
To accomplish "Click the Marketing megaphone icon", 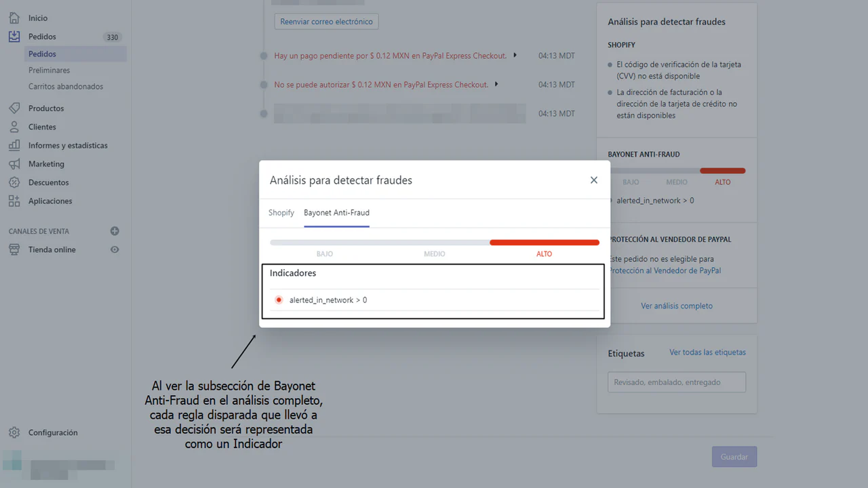I will click(x=14, y=164).
